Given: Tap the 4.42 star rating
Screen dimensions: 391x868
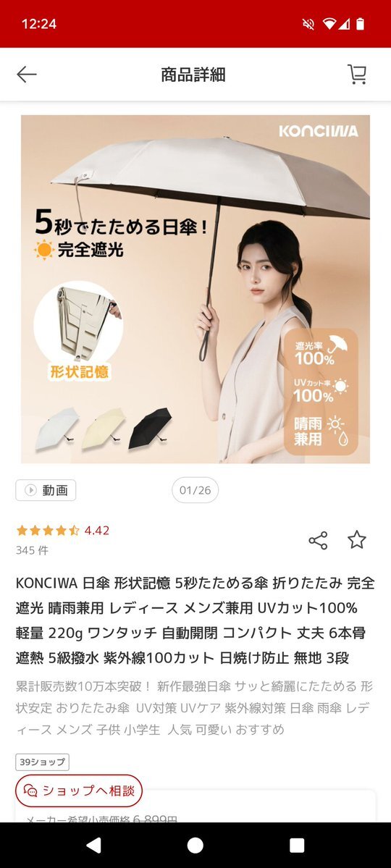Looking at the screenshot, I should click(x=62, y=531).
